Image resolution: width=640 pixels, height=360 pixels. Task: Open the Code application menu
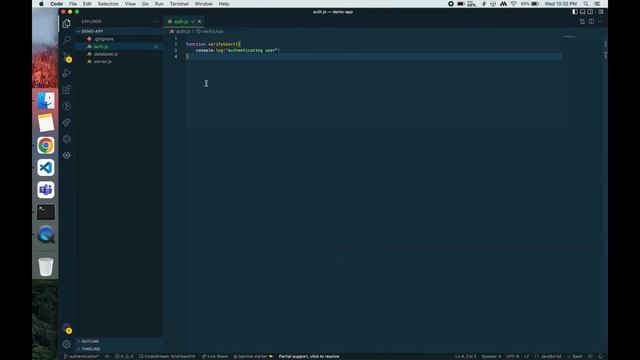(x=56, y=4)
